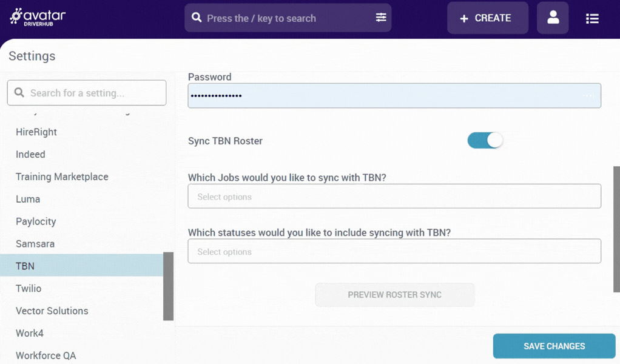Open the list menu icon
Screen dimensions: 620x364
(592, 19)
